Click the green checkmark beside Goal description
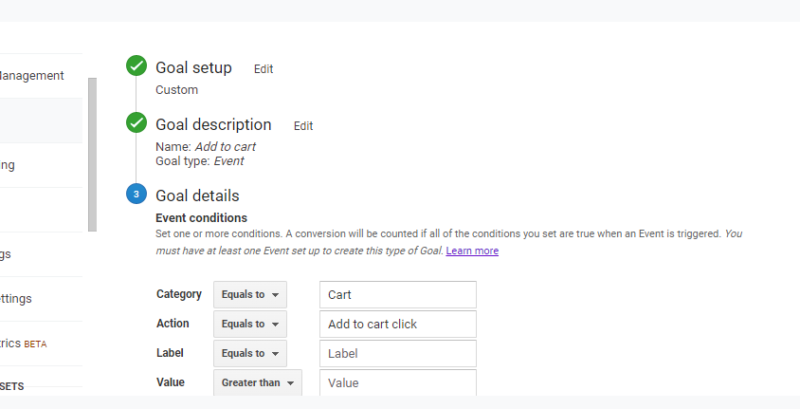The width and height of the screenshot is (800, 409). 137,124
